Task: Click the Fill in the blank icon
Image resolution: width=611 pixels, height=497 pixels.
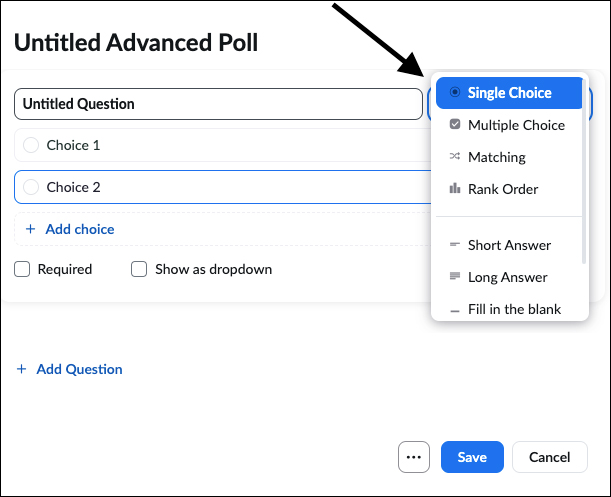Action: coord(455,310)
